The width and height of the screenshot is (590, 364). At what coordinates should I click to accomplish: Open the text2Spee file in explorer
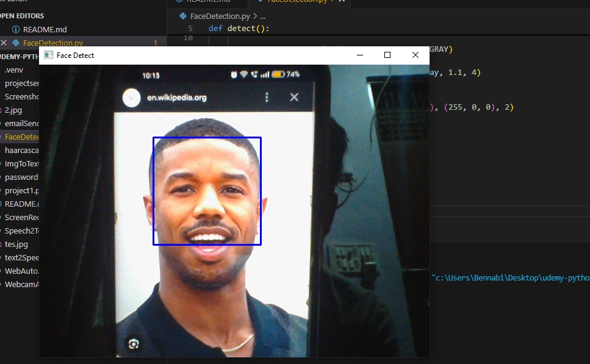click(21, 257)
